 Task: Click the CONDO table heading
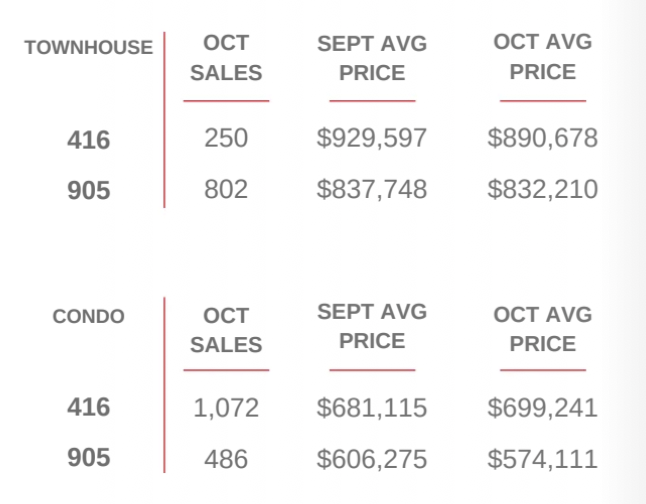pyautogui.click(x=89, y=317)
